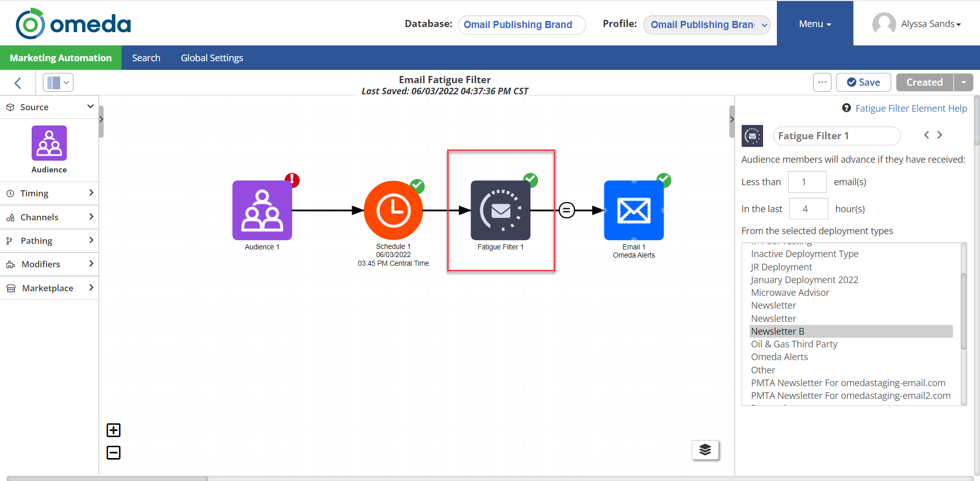The image size is (980, 481).
Task: Click the Save button
Action: click(x=863, y=83)
